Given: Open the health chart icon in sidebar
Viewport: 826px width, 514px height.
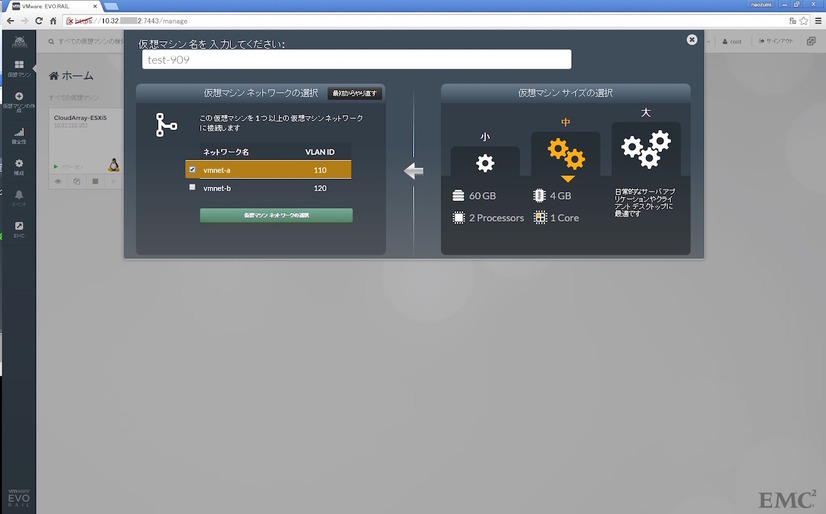Looking at the screenshot, I should pos(19,132).
